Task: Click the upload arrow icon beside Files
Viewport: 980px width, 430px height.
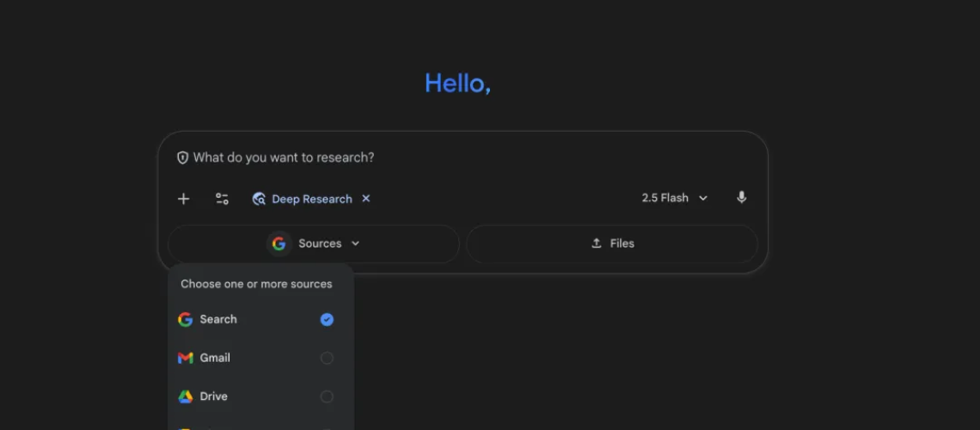Action: (x=597, y=243)
